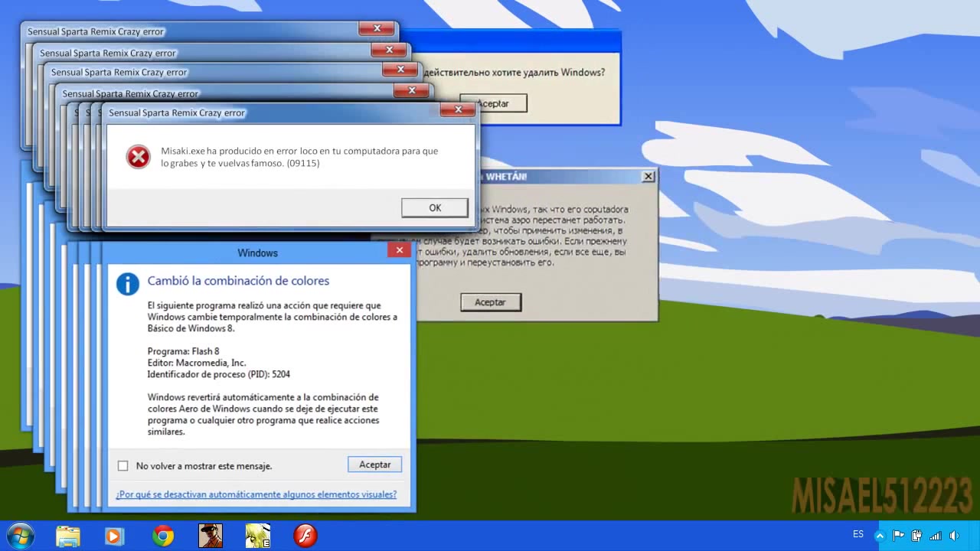This screenshot has width=980, height=551.
Task: Change ES input language indicator
Action: click(x=858, y=534)
